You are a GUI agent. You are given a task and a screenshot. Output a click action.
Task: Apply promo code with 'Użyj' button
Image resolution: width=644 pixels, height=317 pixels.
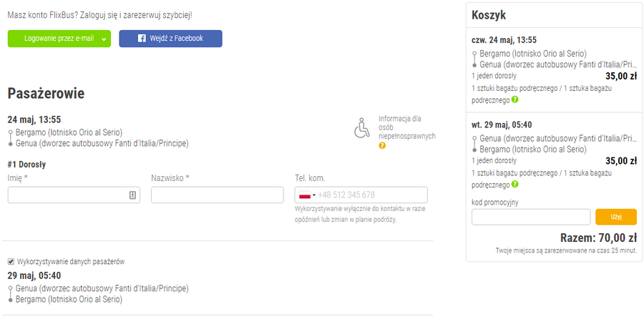click(x=615, y=216)
